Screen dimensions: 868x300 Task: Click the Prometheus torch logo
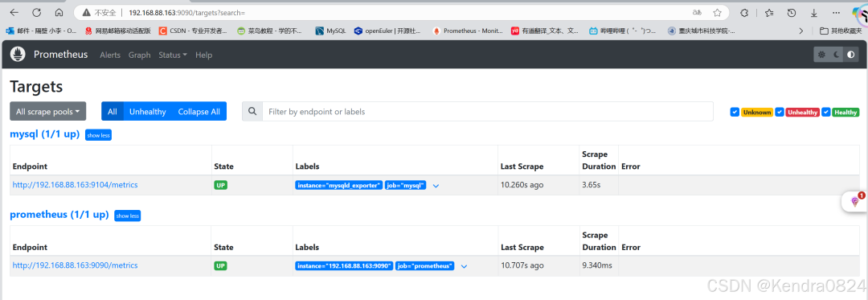tap(18, 54)
